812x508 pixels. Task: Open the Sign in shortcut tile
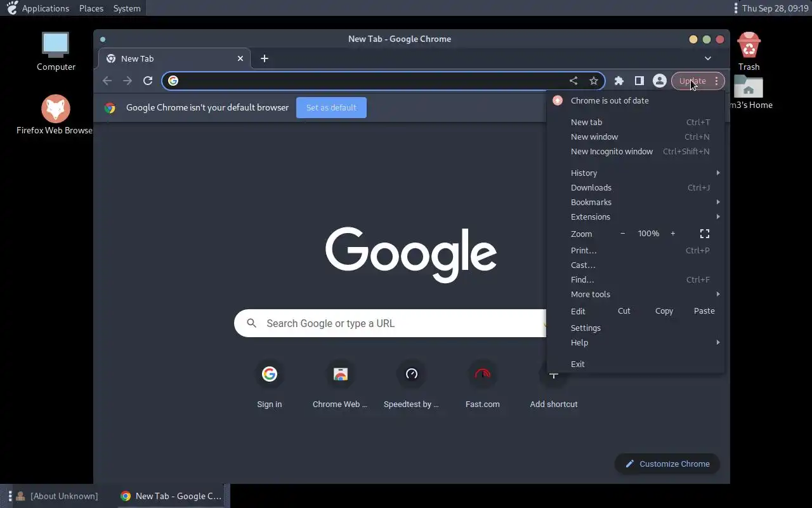tap(270, 384)
